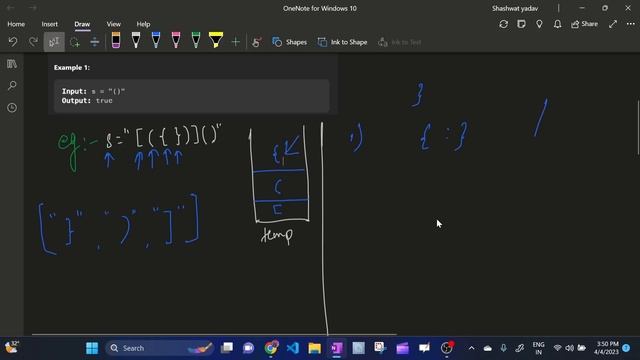Image resolution: width=640 pixels, height=360 pixels.
Task: Open the weather widget showing 32°
Action: coord(11,347)
